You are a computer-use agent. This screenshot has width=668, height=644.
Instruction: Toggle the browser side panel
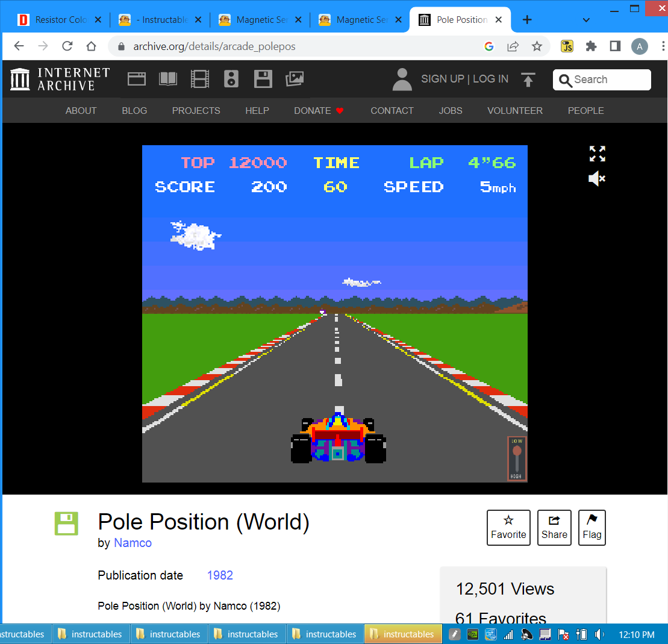pos(615,46)
